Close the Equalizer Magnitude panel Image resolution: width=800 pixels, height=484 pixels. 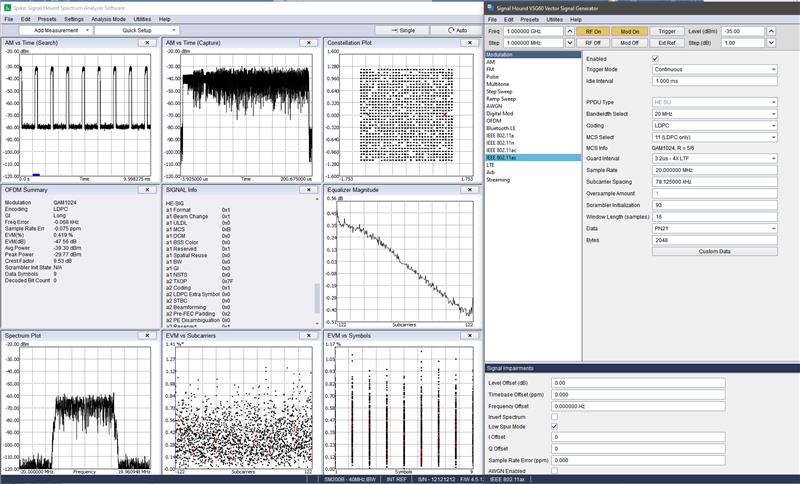[x=470, y=190]
